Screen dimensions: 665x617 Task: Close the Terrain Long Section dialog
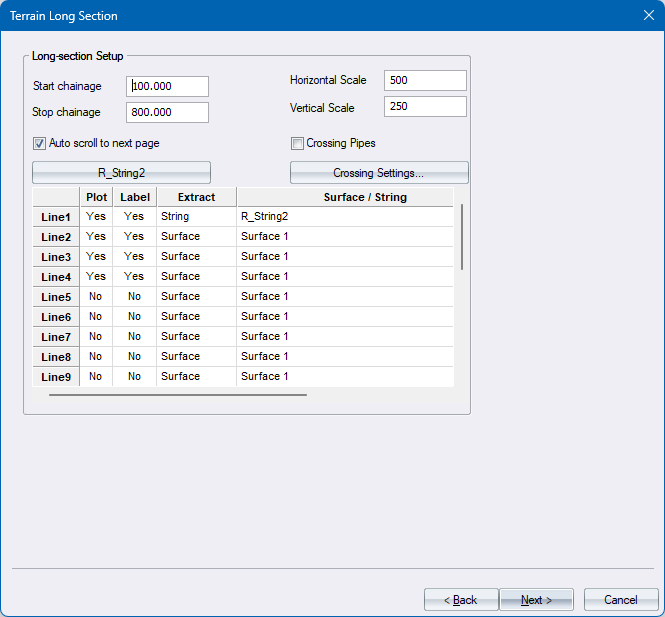648,16
